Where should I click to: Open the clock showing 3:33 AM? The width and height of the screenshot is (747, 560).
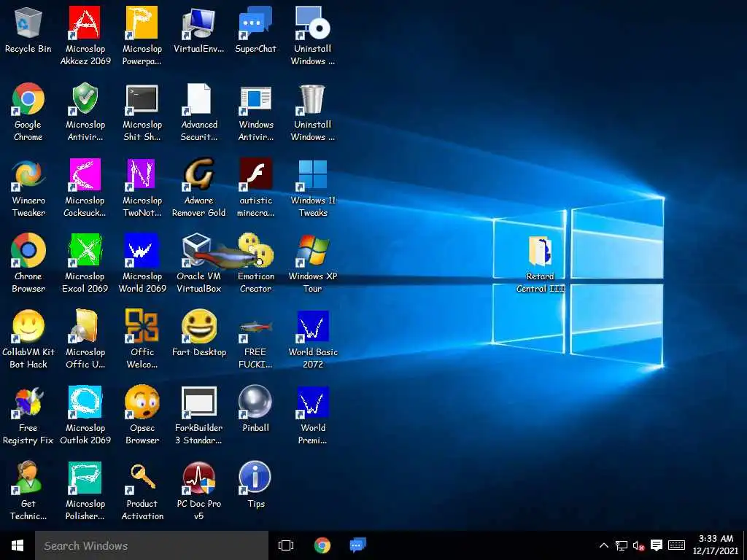[x=715, y=545]
